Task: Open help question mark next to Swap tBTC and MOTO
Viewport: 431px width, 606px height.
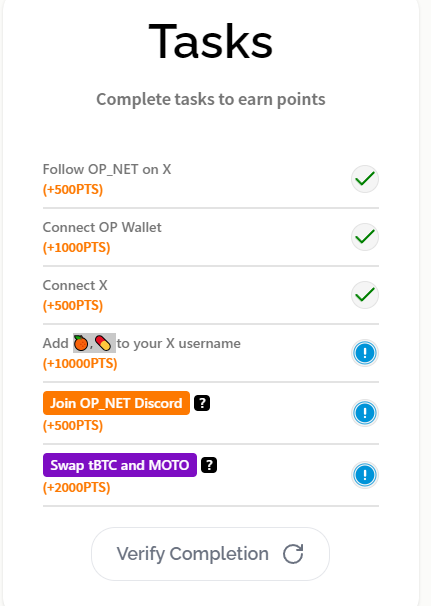Action: [209, 465]
